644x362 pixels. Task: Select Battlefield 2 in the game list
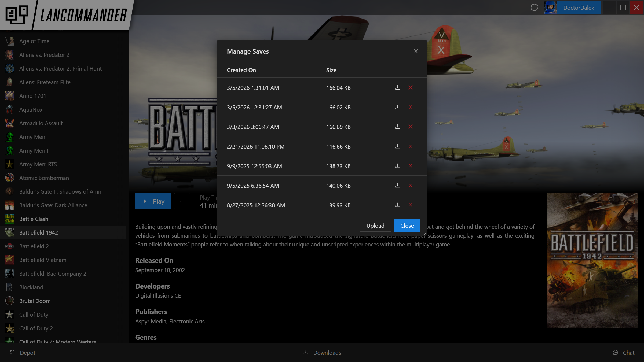point(34,246)
